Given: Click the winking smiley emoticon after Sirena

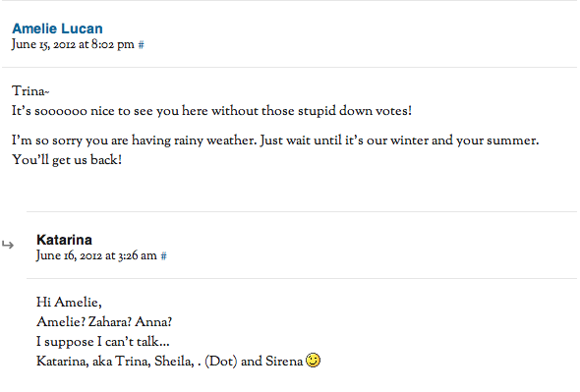Looking at the screenshot, I should click(313, 361).
